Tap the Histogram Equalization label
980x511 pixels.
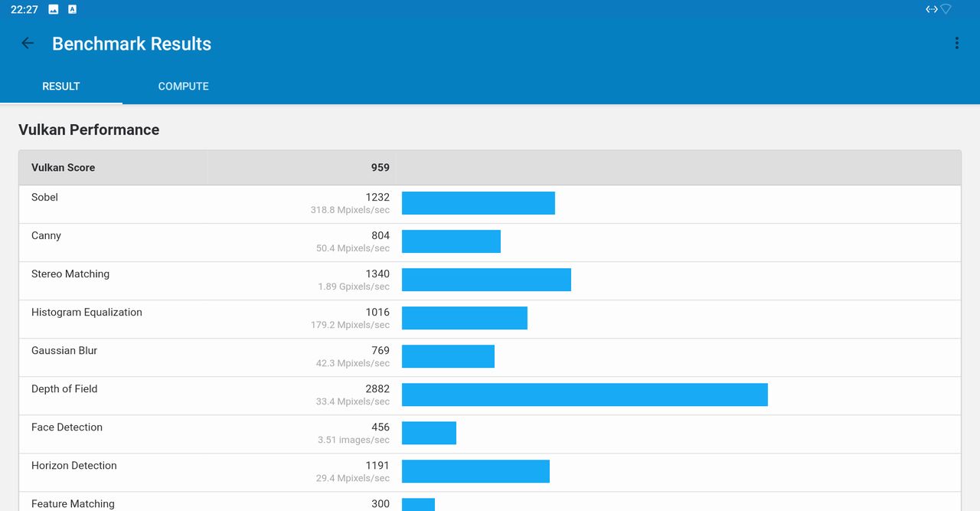coord(87,313)
